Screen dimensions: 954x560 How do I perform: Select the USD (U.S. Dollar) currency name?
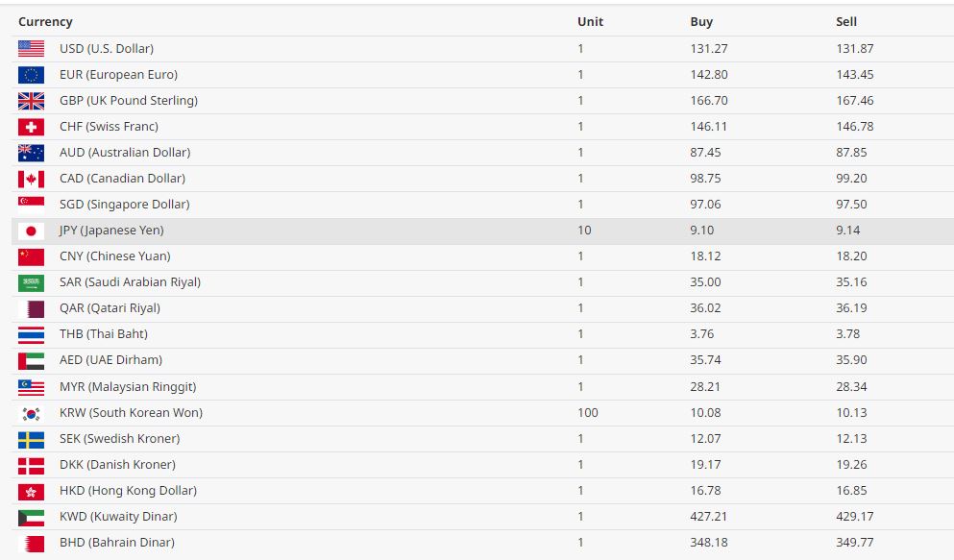click(106, 48)
